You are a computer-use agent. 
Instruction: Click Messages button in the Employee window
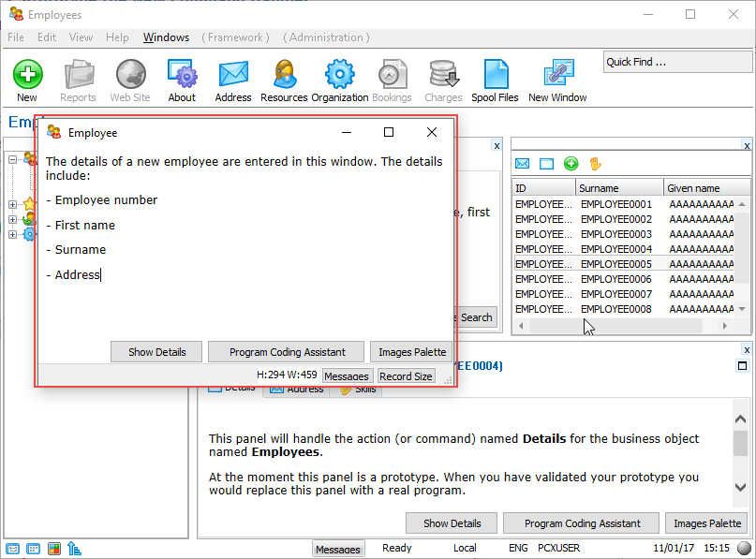click(x=347, y=375)
